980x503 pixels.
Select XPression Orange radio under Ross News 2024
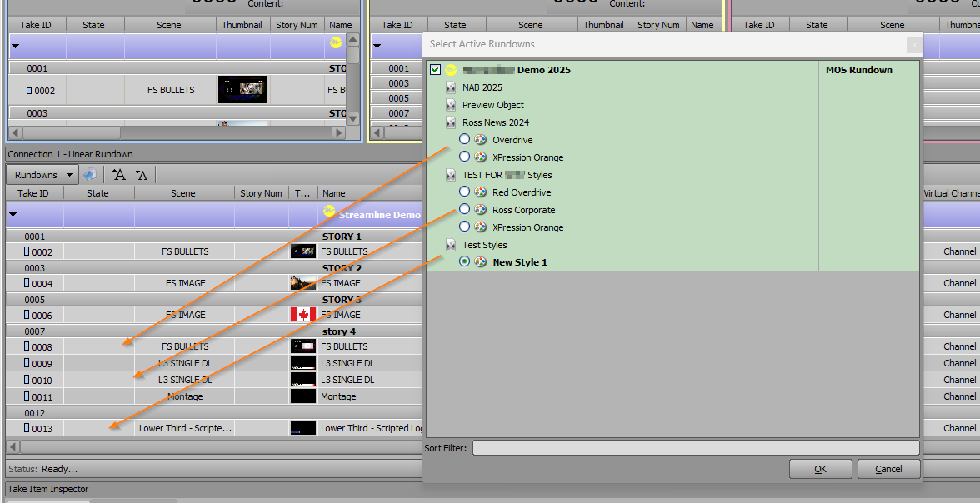click(x=464, y=157)
